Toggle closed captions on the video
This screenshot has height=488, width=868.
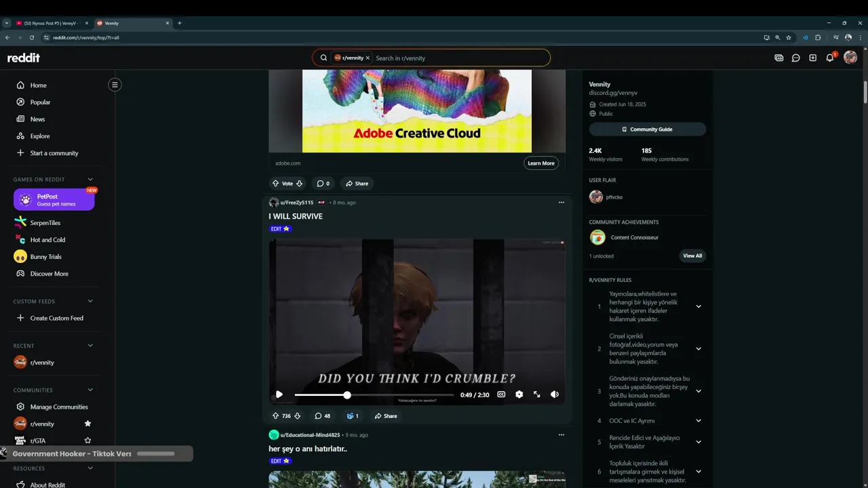pos(501,394)
